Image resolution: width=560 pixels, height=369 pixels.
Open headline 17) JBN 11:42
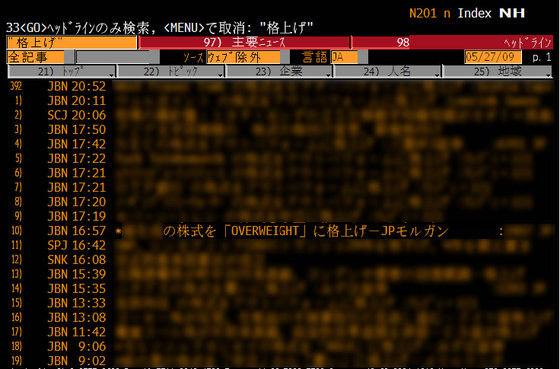click(x=280, y=332)
